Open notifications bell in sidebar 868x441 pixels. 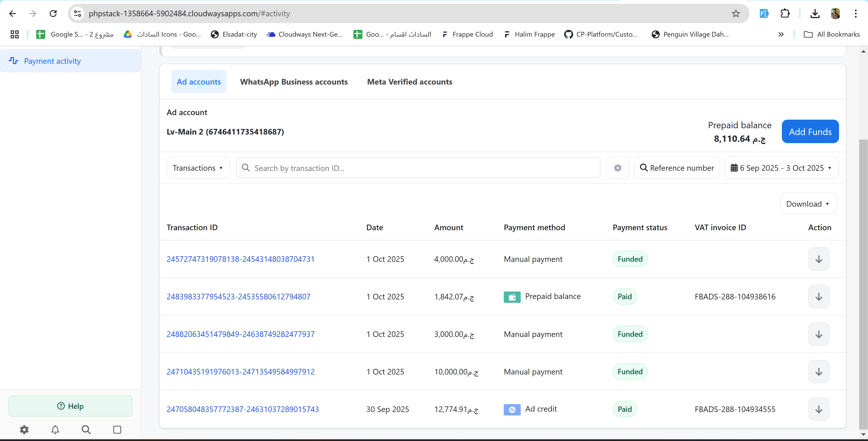55,429
